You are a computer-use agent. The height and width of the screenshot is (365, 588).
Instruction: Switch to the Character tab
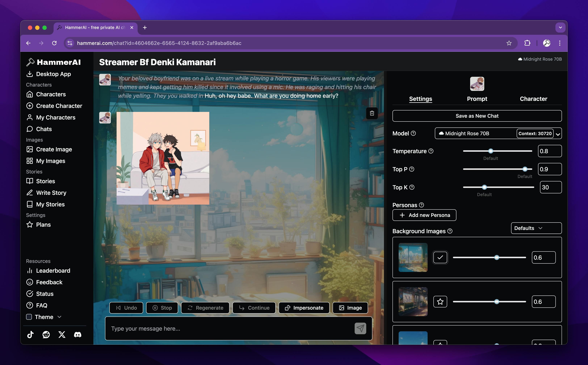click(x=533, y=99)
